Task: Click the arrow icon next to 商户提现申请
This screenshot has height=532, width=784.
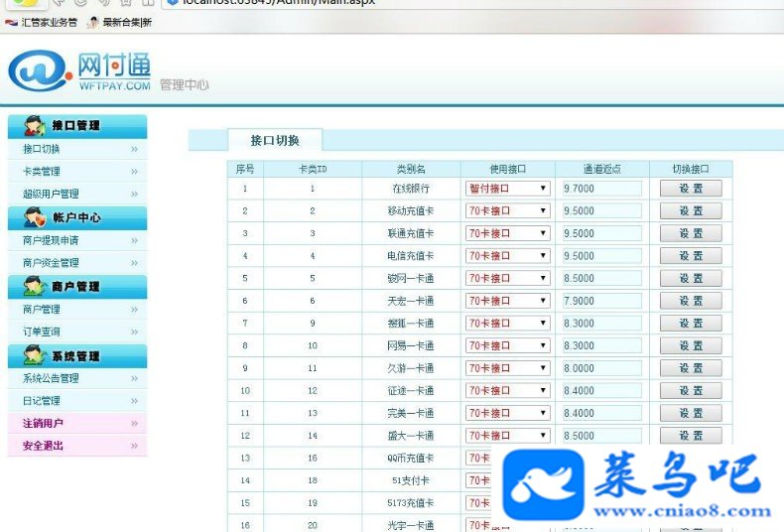Action: (134, 240)
